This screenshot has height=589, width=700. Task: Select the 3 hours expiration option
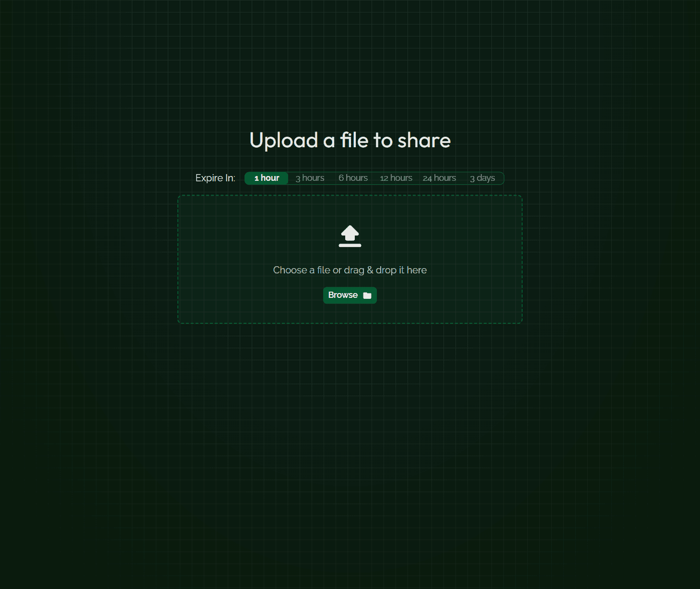coord(309,178)
